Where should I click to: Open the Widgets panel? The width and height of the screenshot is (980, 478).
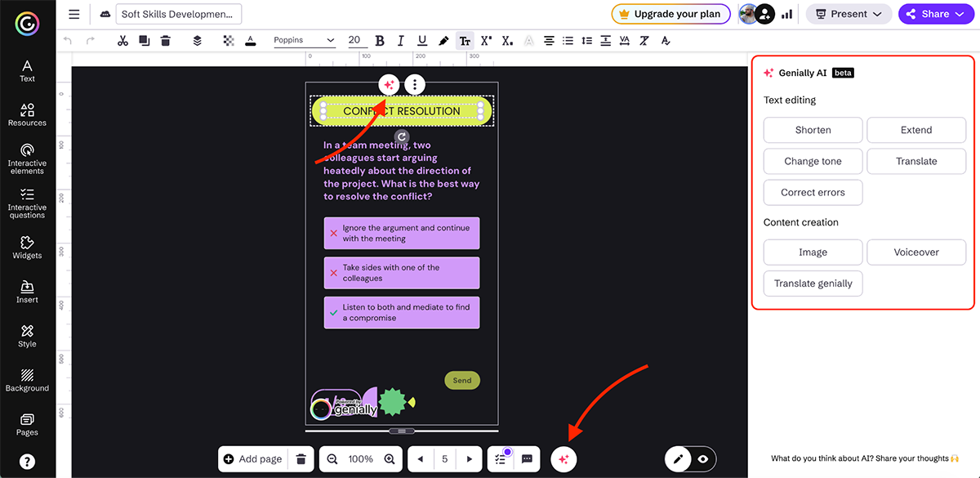(x=27, y=248)
